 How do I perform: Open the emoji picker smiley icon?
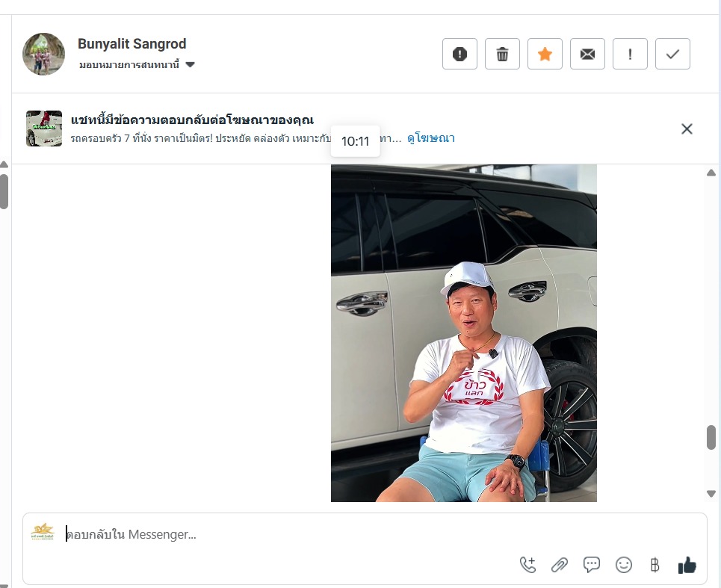pyautogui.click(x=624, y=565)
